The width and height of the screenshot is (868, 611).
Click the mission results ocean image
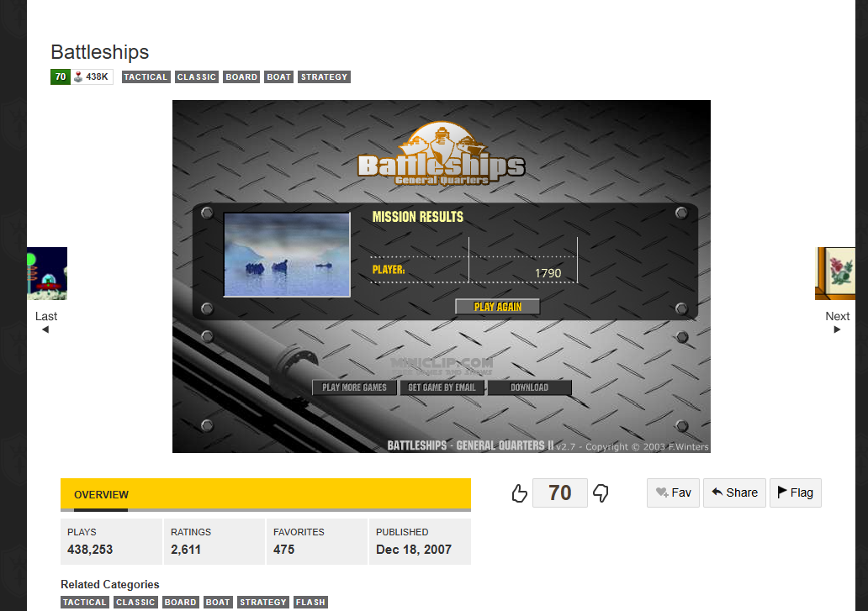click(x=286, y=255)
